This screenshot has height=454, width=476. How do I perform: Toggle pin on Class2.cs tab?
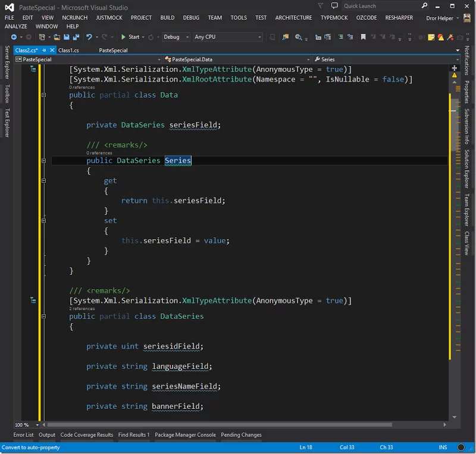(44, 51)
